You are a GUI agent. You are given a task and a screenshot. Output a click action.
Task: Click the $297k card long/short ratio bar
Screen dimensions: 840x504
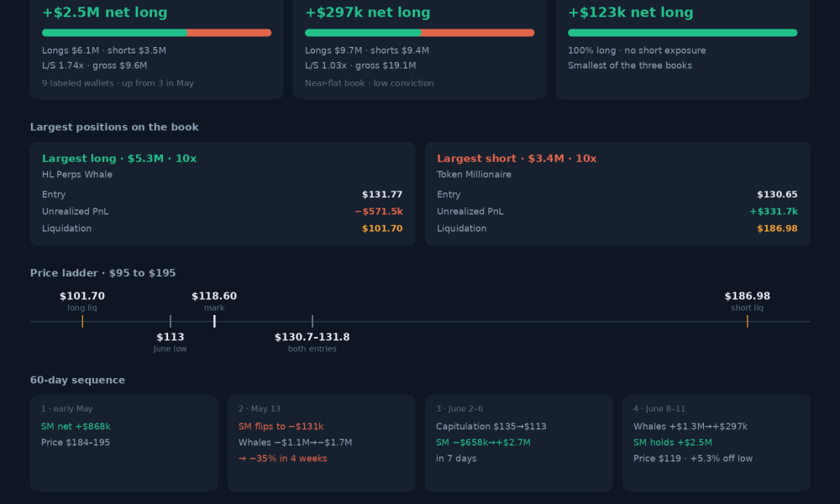[x=419, y=33]
